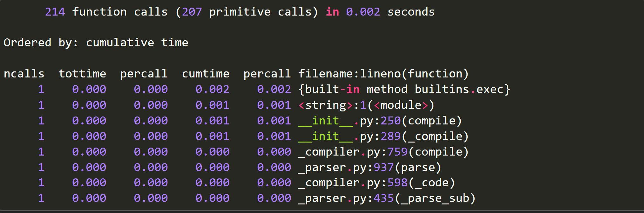Click the 'Ordered by: cumulative time' line
This screenshot has width=644, height=213.
tap(96, 43)
